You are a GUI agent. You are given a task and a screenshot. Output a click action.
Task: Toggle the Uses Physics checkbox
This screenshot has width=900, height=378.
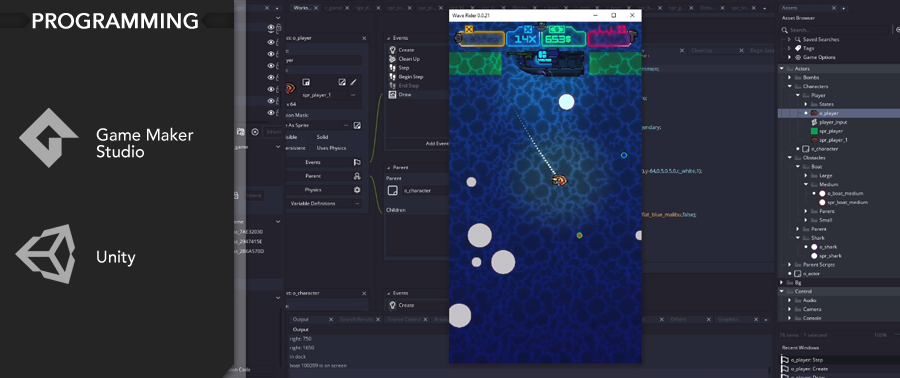pos(311,148)
